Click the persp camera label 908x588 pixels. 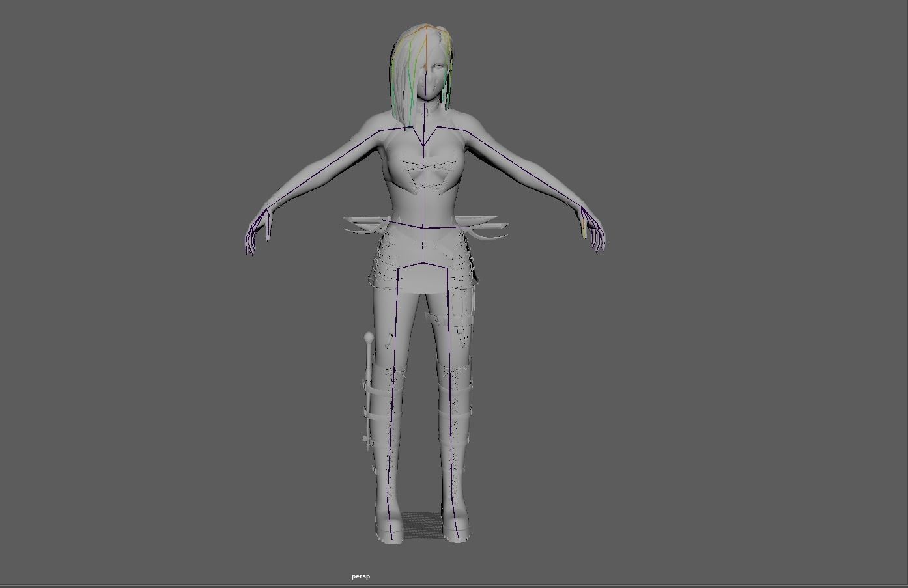pos(361,576)
